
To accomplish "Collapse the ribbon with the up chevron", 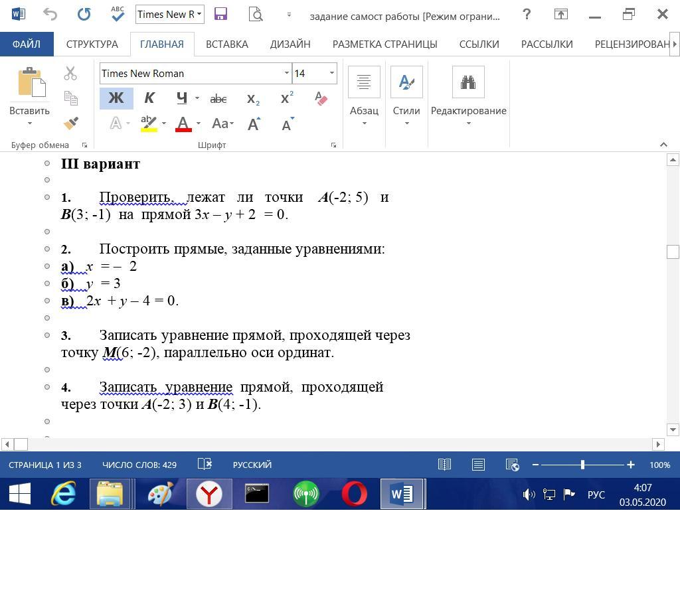I will point(663,145).
